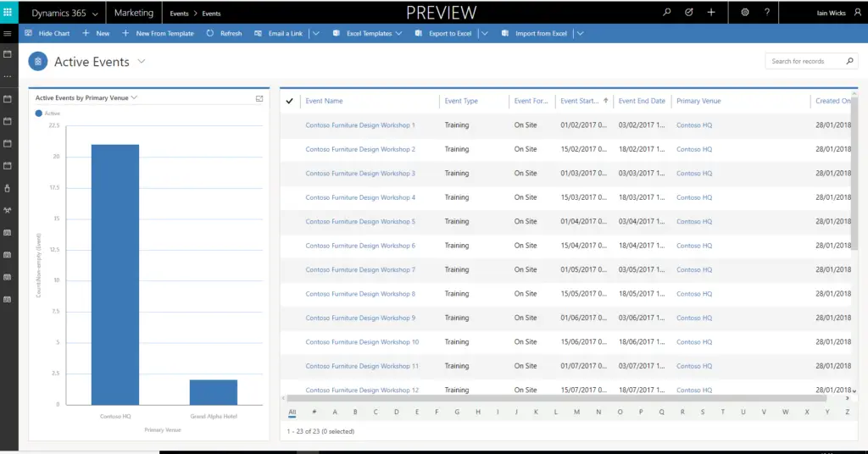Screen dimensions: 868x454
Task: Sort by Event End Date column
Action: pos(642,101)
